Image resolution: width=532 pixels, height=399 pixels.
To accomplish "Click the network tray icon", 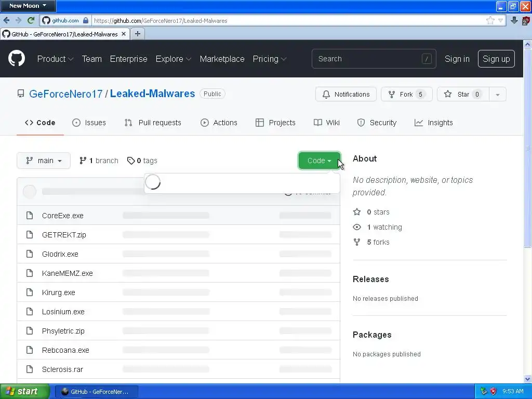I will pyautogui.click(x=484, y=391).
